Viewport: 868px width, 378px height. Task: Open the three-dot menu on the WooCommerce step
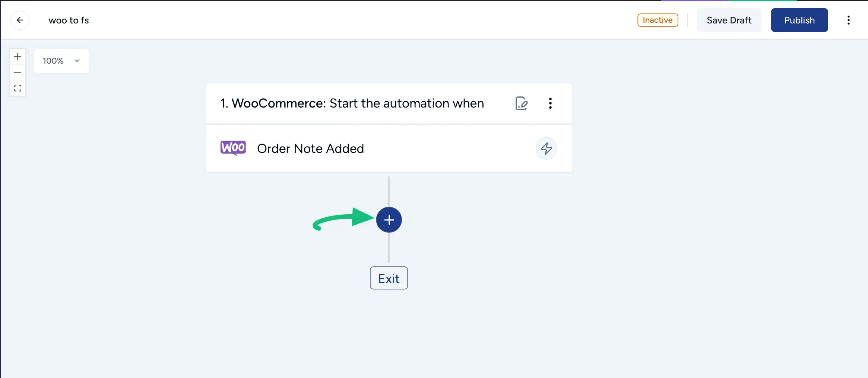click(x=550, y=103)
